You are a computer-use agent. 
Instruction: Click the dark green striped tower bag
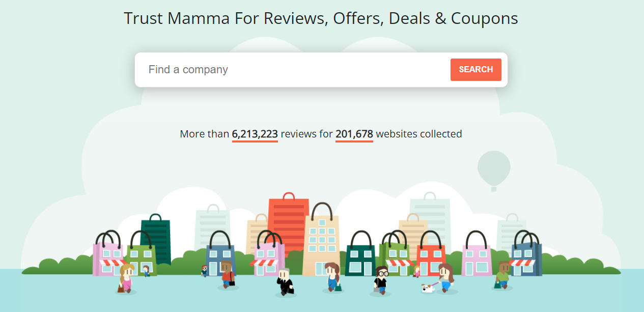click(156, 239)
